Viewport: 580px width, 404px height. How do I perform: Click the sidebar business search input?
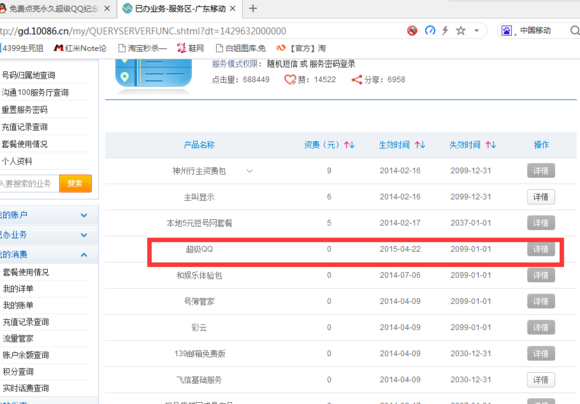point(29,184)
